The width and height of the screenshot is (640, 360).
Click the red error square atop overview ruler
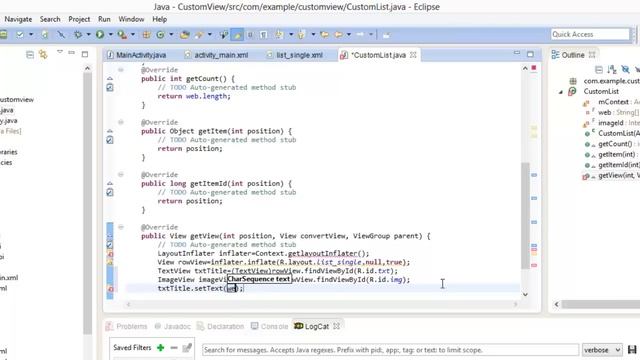tap(534, 68)
